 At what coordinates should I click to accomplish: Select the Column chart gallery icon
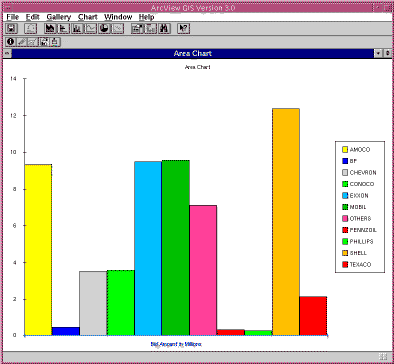tap(77, 29)
